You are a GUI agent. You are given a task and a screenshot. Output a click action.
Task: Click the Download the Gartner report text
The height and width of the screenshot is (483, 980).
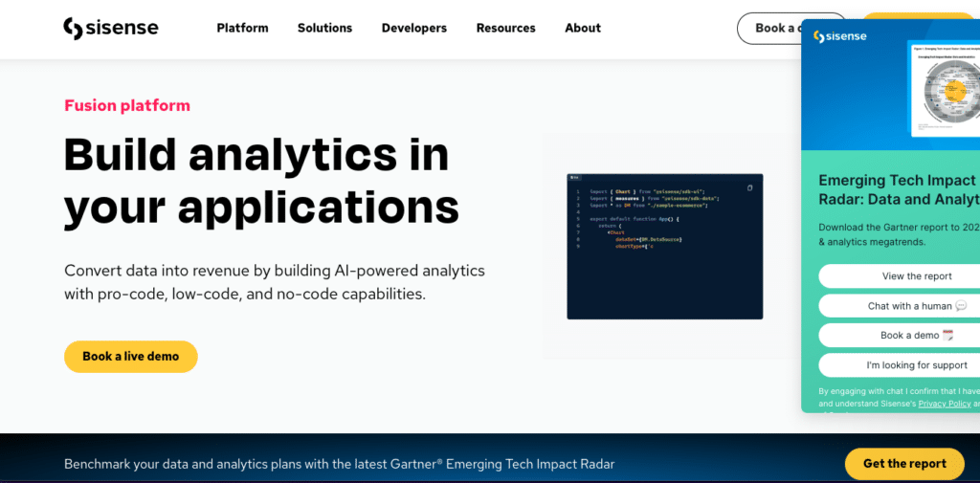[x=900, y=234]
